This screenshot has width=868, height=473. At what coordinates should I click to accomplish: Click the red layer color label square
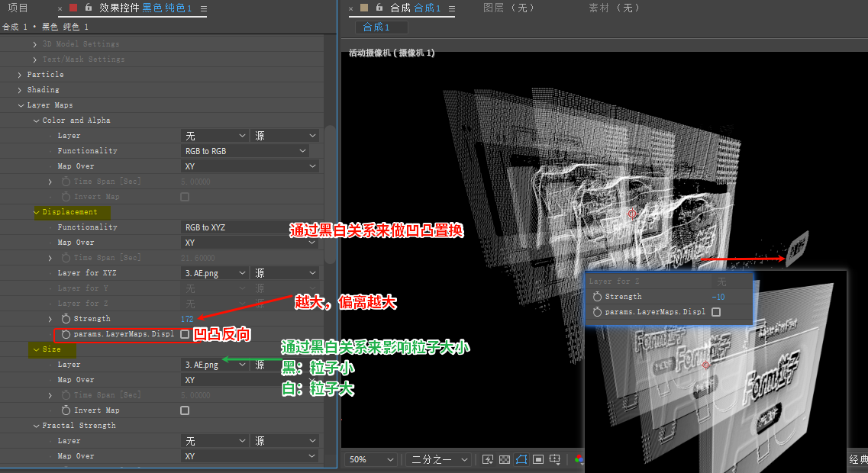pos(73,8)
